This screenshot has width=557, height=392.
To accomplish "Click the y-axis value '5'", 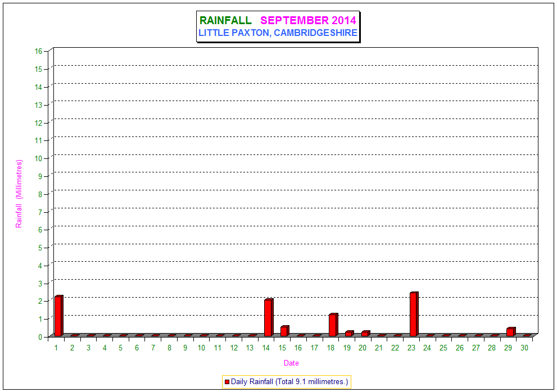I will [x=40, y=248].
